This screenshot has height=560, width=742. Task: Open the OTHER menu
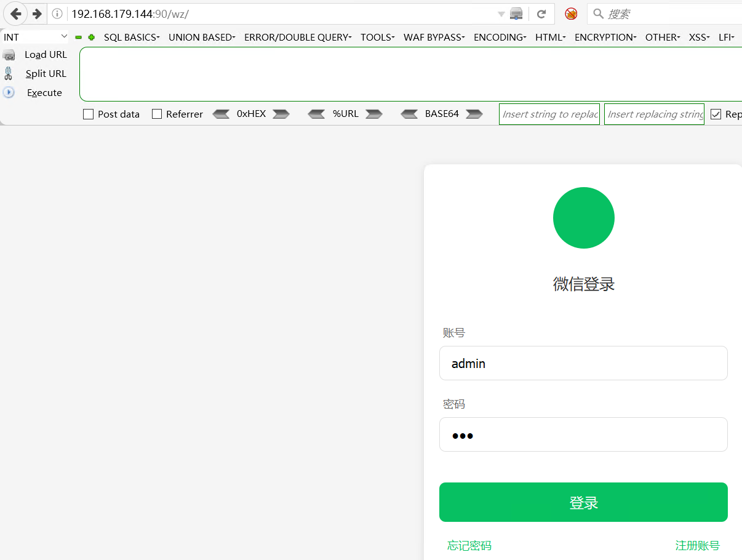tap(663, 38)
